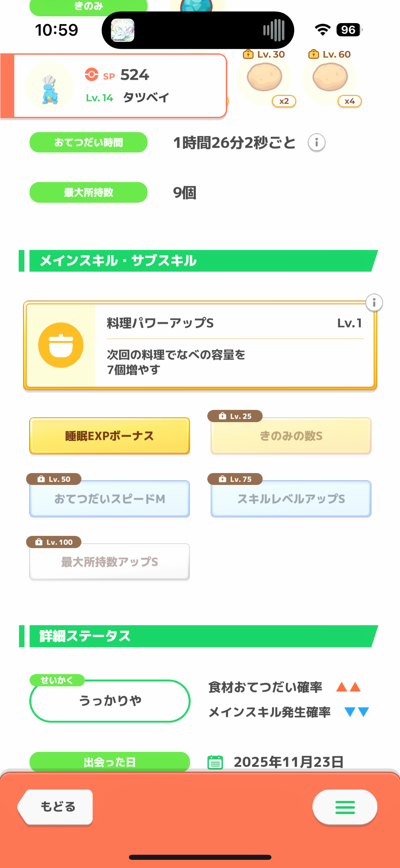This screenshot has width=400, height=868.
Task: Tap the info icon beside おてつだい時間
Action: click(x=316, y=143)
